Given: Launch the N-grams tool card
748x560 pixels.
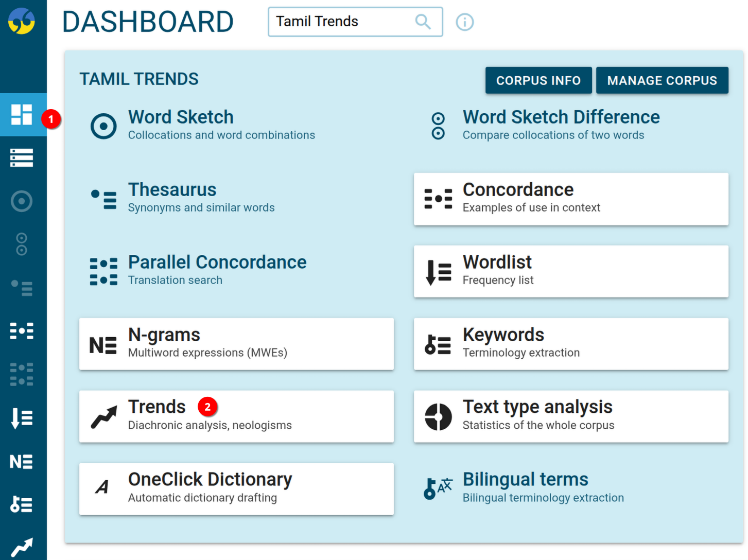Looking at the screenshot, I should tap(236, 344).
